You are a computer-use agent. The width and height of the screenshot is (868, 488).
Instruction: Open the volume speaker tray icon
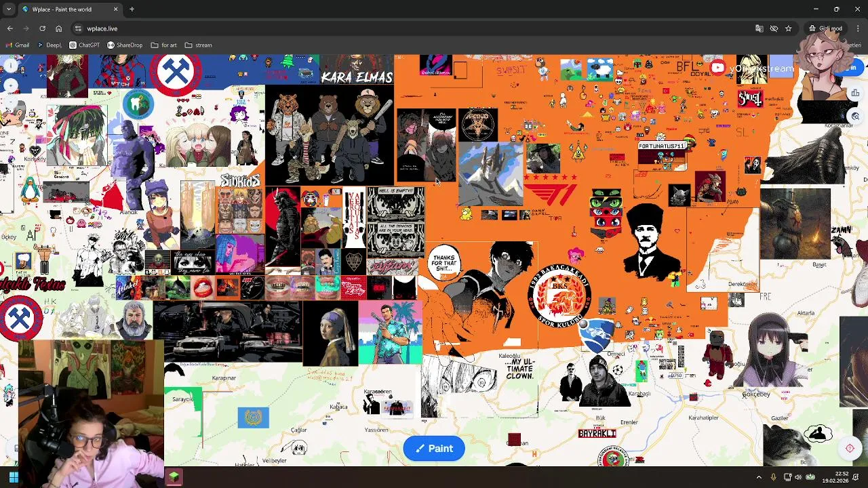pyautogui.click(x=799, y=477)
